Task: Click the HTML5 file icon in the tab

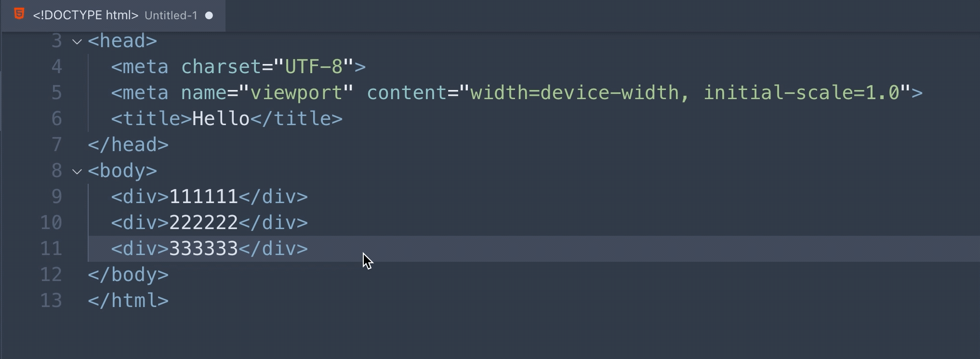Action: [x=19, y=14]
